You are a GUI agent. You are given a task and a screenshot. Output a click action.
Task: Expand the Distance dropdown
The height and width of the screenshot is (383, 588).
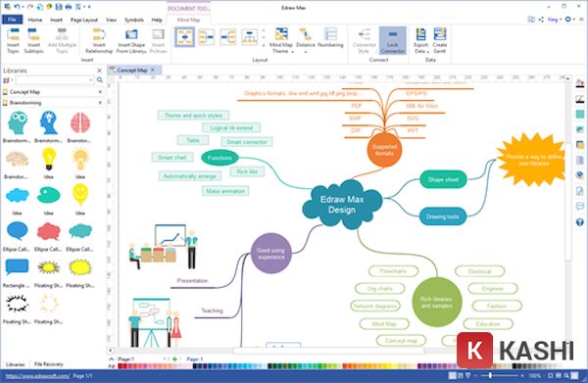tap(305, 40)
